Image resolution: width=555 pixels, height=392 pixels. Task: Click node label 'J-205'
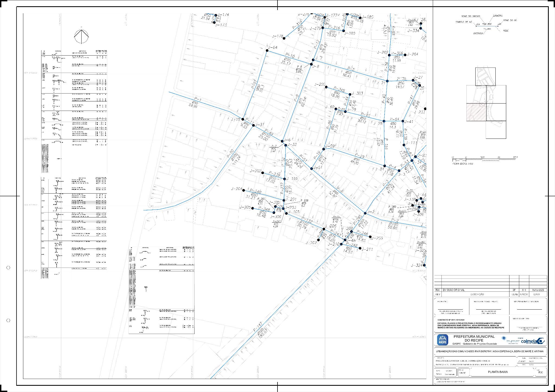pos(245,207)
